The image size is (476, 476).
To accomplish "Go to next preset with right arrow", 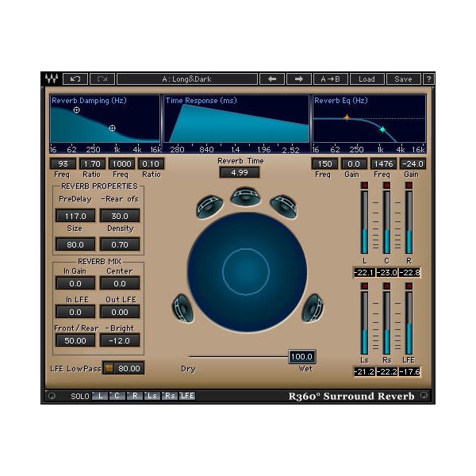I will [x=299, y=79].
